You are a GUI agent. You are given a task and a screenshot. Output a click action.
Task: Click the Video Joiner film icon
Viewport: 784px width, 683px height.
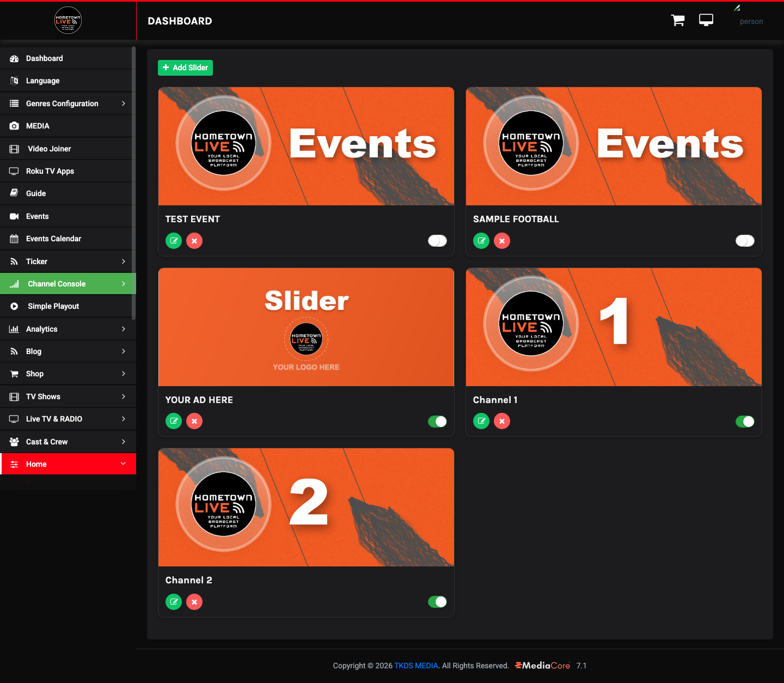(14, 149)
